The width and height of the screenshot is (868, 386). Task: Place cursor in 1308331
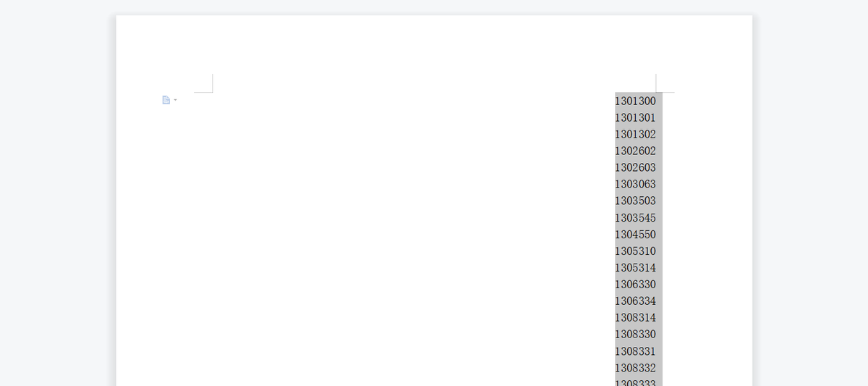pyautogui.click(x=635, y=351)
